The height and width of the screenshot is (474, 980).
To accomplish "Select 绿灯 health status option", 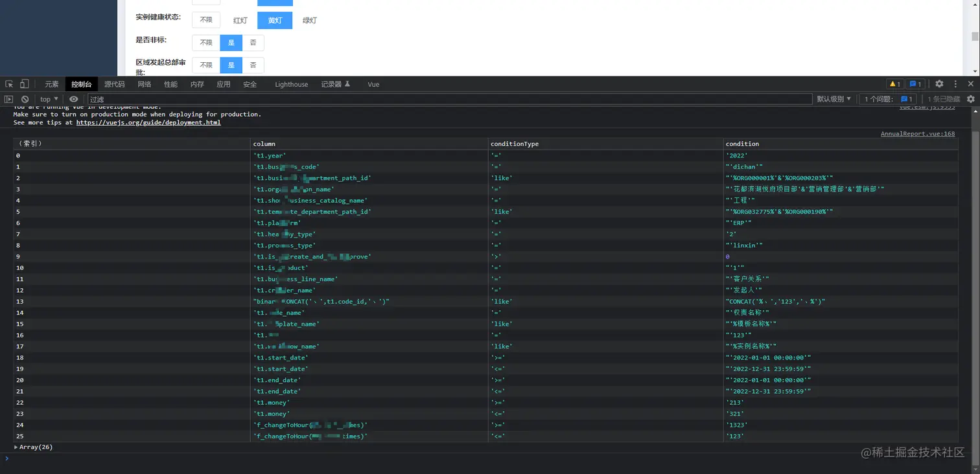I will [x=310, y=20].
